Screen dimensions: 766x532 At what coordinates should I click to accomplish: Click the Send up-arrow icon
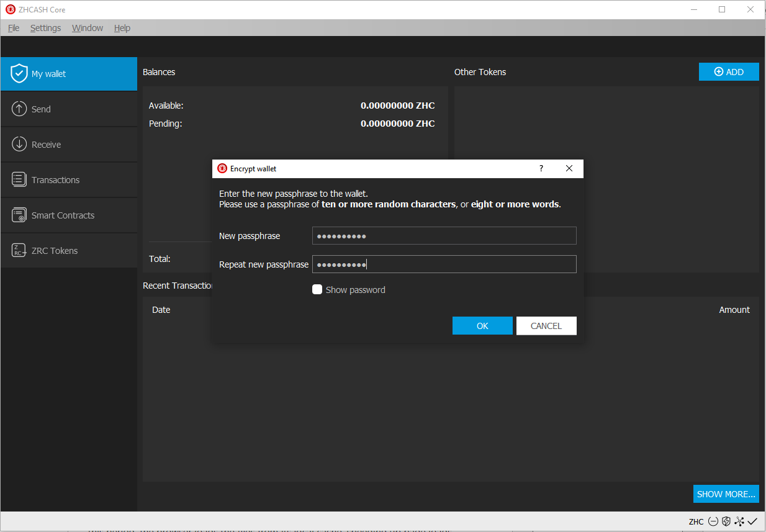(x=19, y=109)
